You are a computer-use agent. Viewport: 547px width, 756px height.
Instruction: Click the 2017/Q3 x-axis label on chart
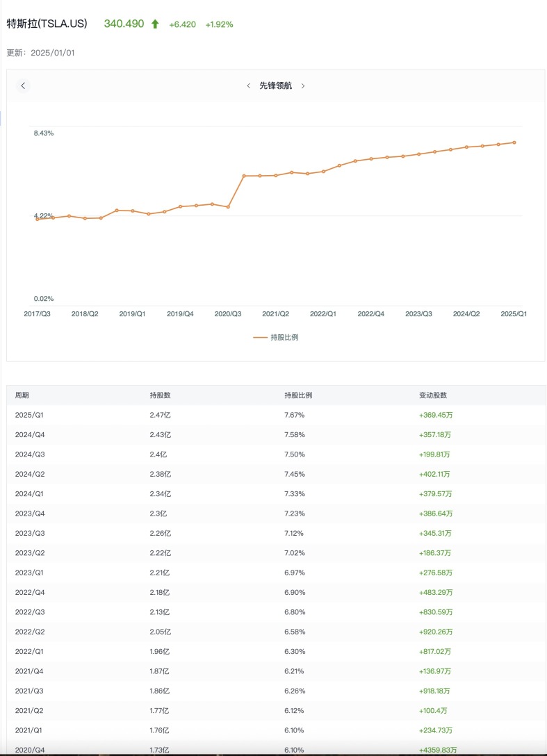(37, 314)
